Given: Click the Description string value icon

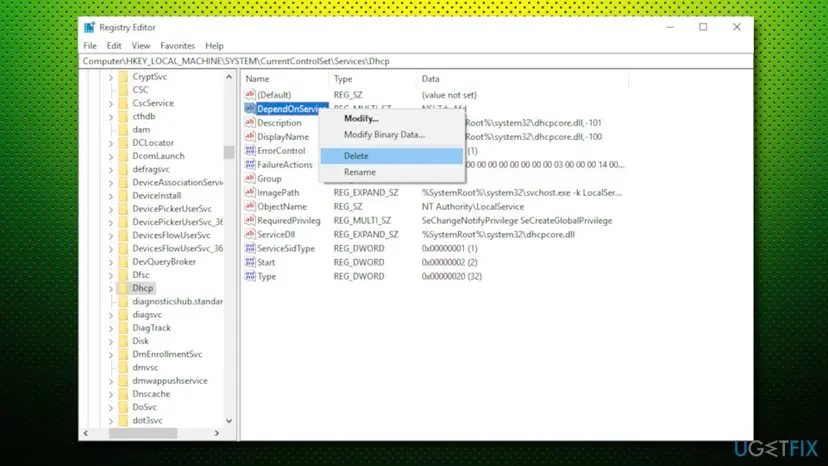Looking at the screenshot, I should pos(250,123).
